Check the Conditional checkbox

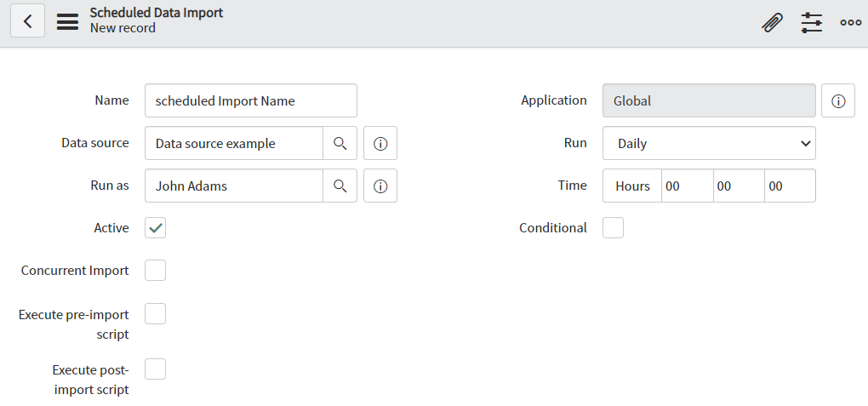tap(613, 227)
